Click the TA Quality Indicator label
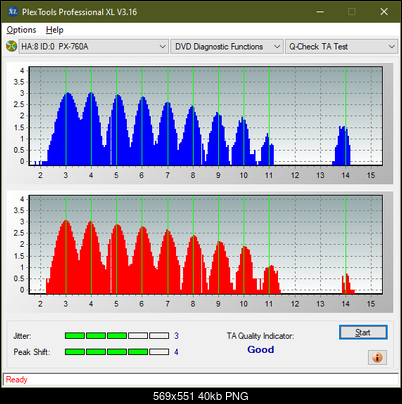 point(260,336)
